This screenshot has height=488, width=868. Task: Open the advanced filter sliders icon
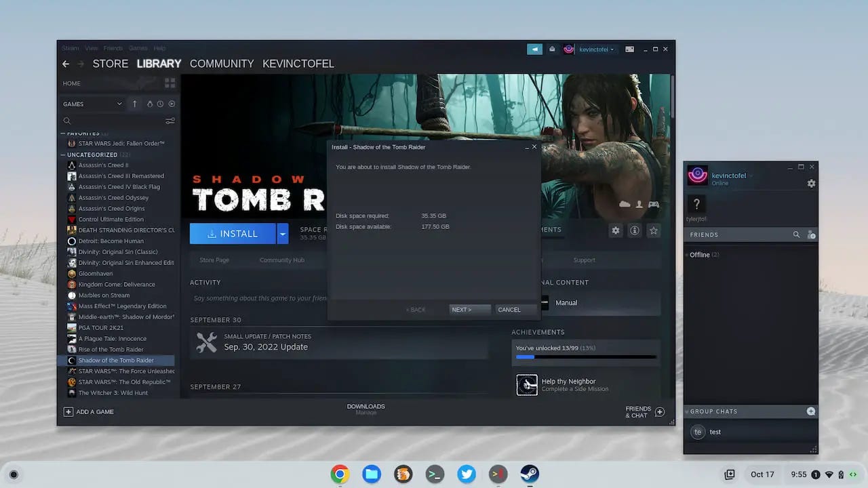[x=170, y=121]
